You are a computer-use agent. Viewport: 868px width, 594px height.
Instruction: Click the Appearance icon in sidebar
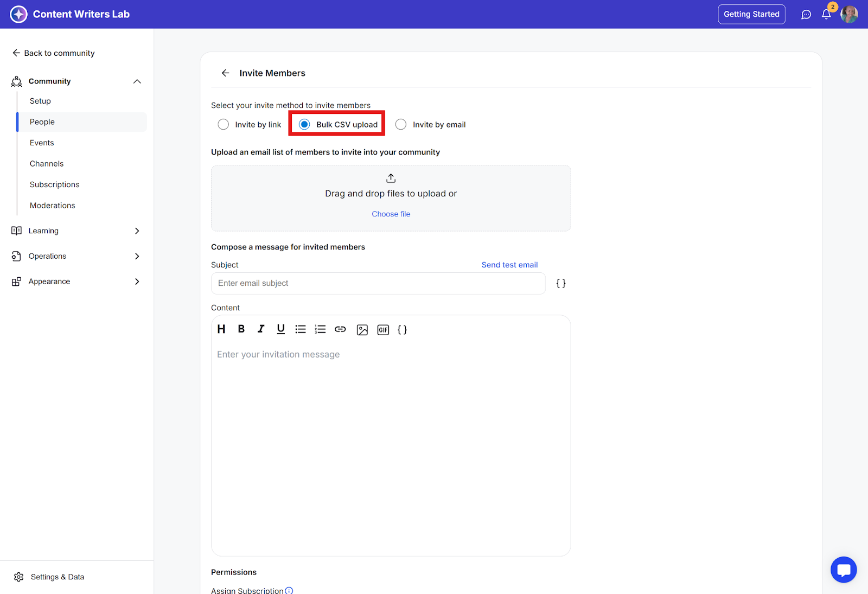point(16,282)
